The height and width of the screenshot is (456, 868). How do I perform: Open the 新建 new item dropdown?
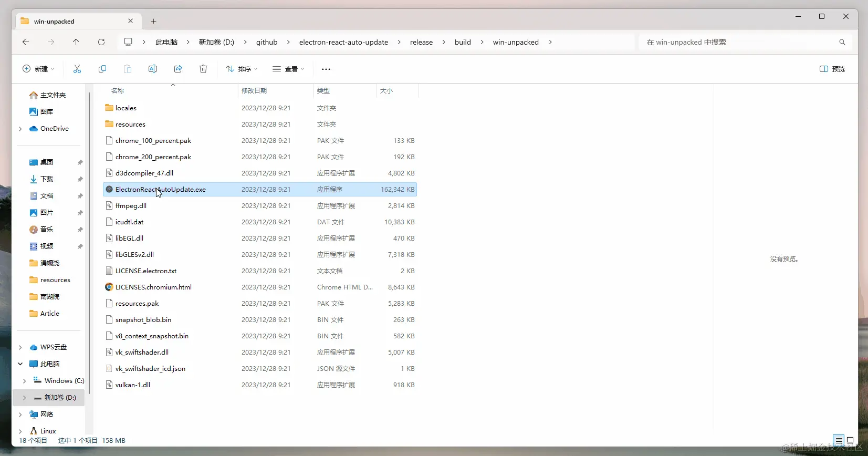(38, 69)
